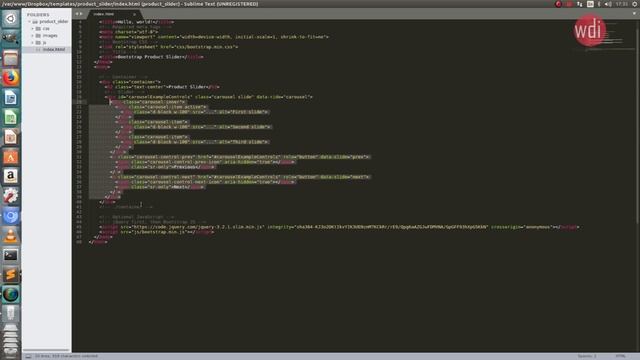Place cursor in bootstrap.min.js script line

pyautogui.click(x=156, y=232)
